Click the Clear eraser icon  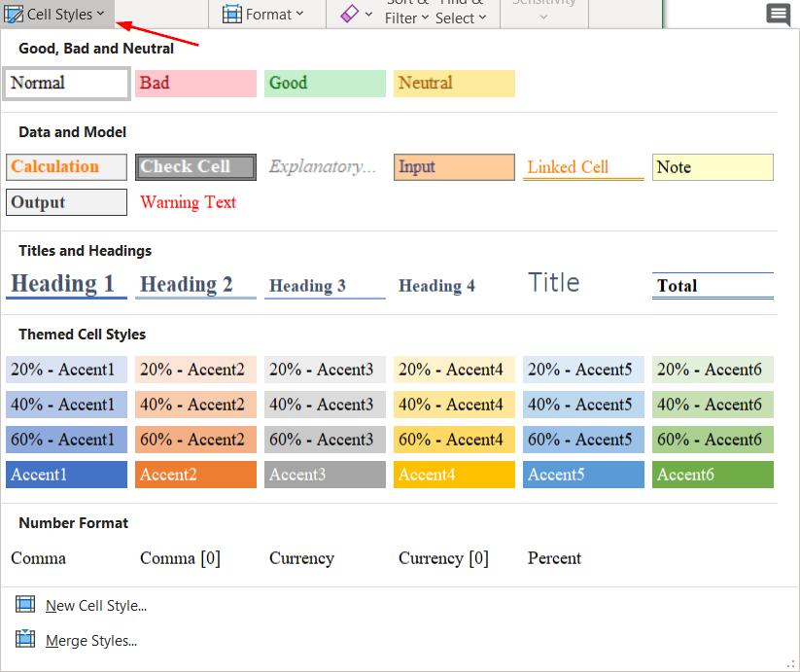point(350,14)
